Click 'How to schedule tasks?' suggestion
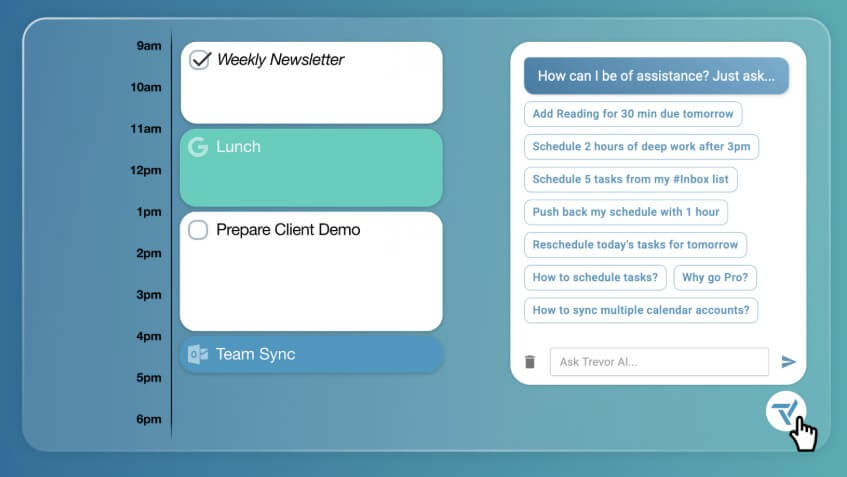Screen dimensions: 847x477 click(x=595, y=278)
